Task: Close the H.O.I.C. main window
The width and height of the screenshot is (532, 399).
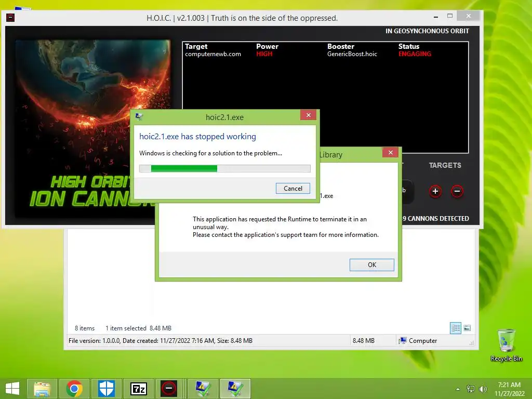Action: click(x=469, y=16)
